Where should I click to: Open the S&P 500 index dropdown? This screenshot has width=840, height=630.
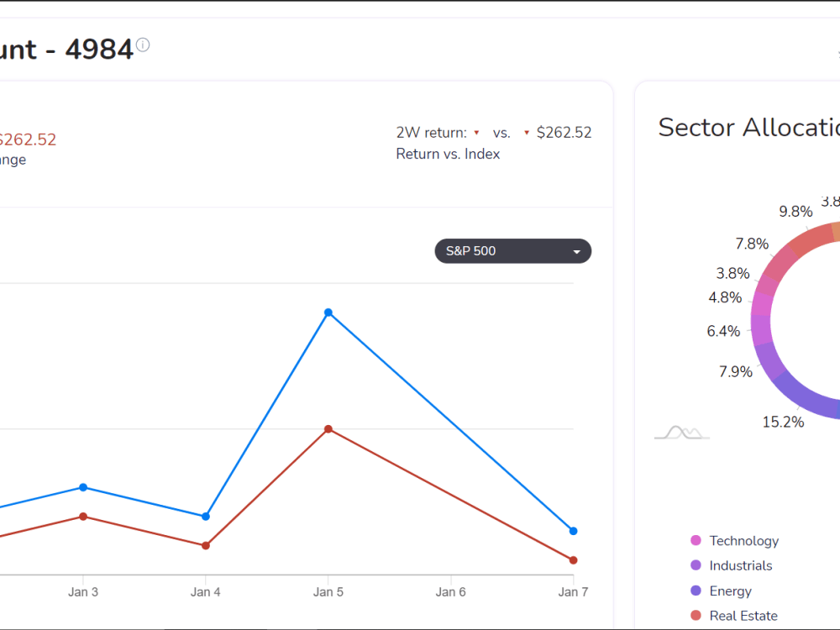(512, 250)
